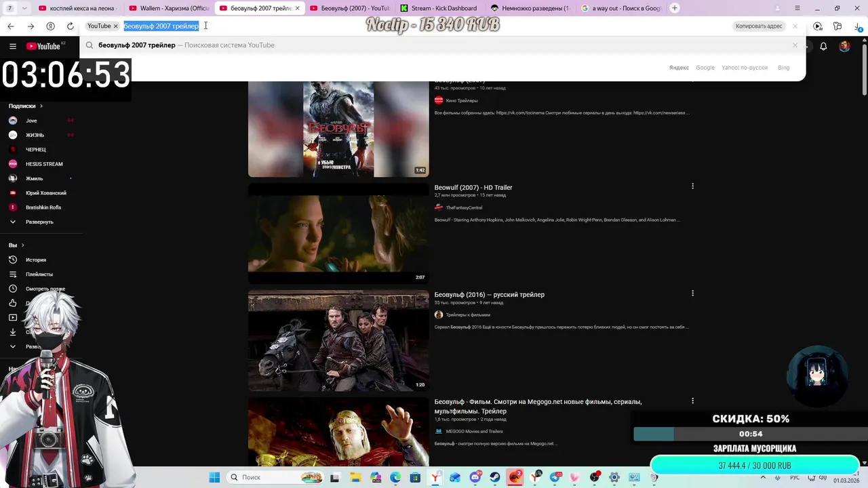The width and height of the screenshot is (868, 488).
Task: Play the Беовульф 2016 horse riders thumbnail
Action: coord(338,341)
